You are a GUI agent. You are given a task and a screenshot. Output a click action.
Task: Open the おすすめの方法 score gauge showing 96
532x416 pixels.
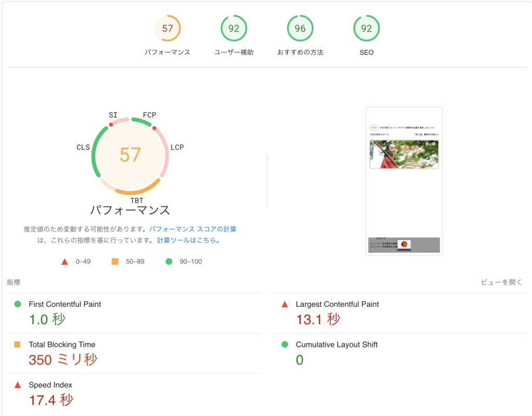pyautogui.click(x=300, y=28)
